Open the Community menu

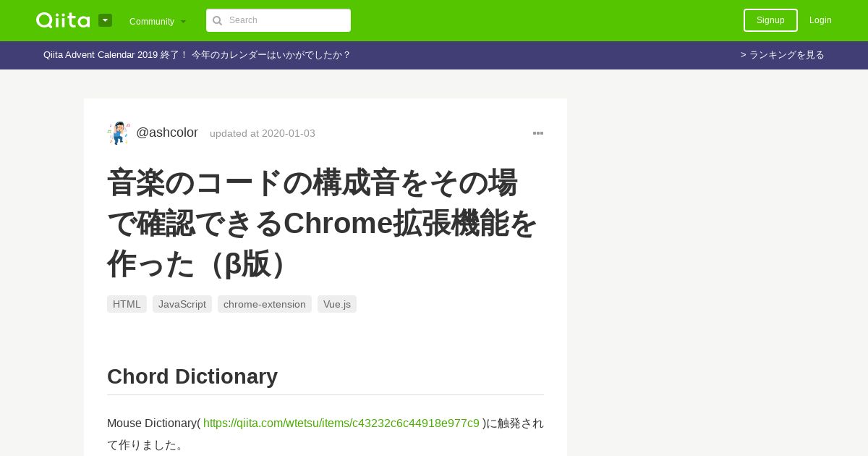[x=158, y=21]
